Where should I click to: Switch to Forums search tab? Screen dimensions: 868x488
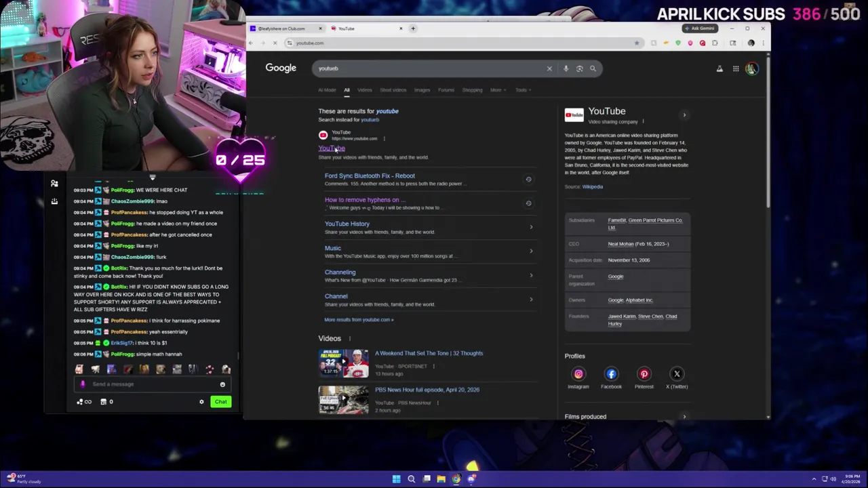(x=446, y=89)
